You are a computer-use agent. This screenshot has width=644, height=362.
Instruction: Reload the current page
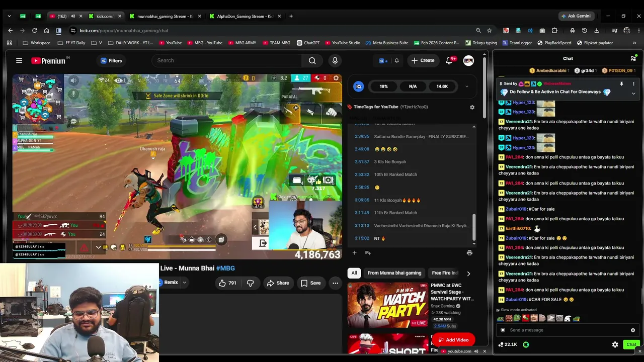point(34,31)
